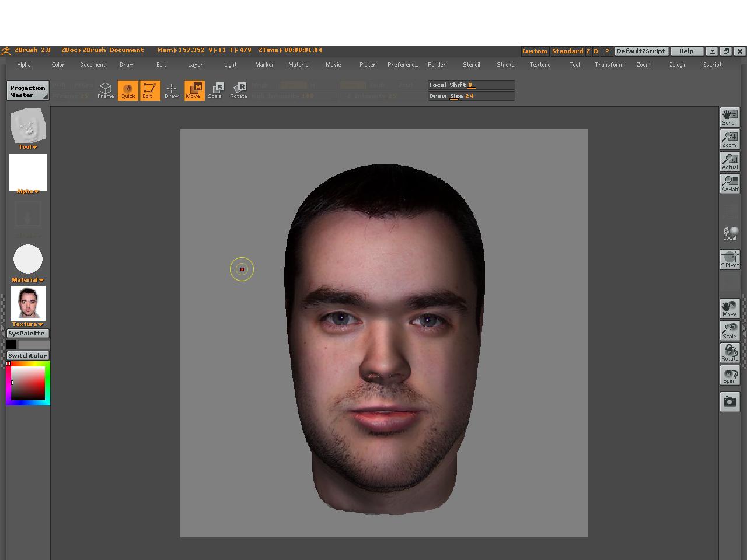The image size is (747, 560).
Task: Click the Scroll canvas icon
Action: tap(729, 117)
